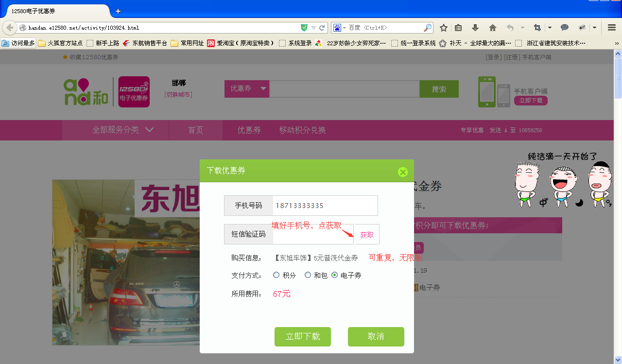This screenshot has width=622, height=364.
Task: Open the chat bubble toolbar icon
Action: pyautogui.click(x=565, y=28)
